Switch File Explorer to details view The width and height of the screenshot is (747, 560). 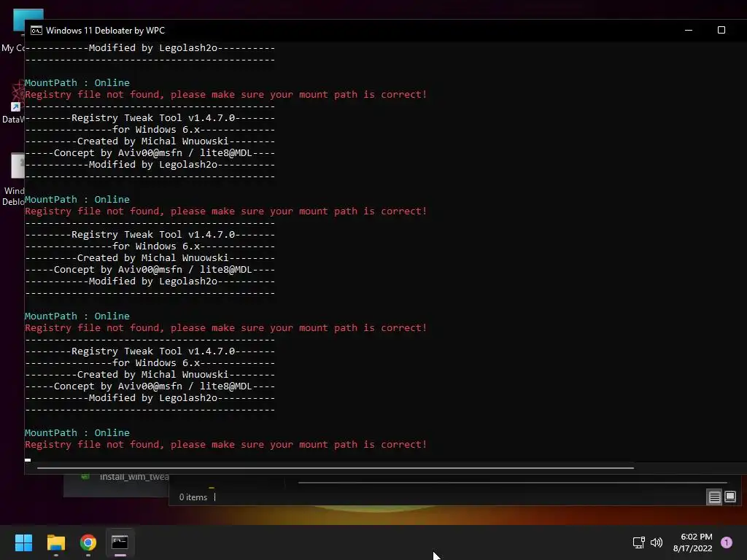tap(715, 497)
